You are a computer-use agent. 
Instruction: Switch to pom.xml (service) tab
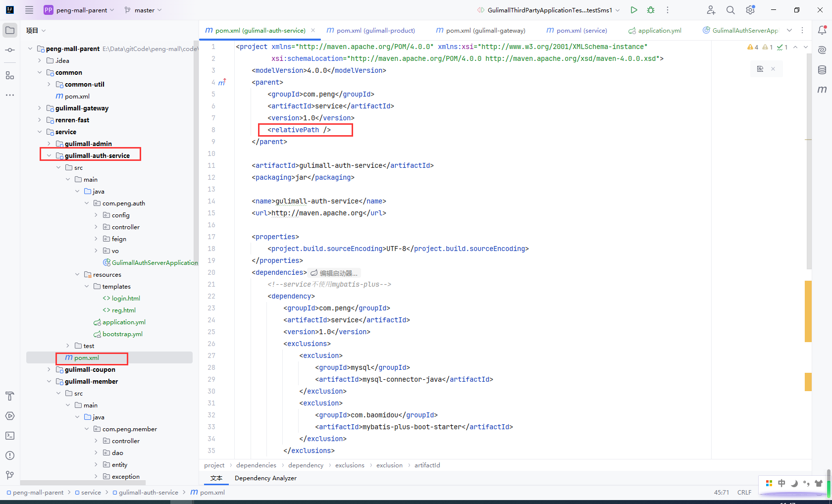[x=576, y=30]
